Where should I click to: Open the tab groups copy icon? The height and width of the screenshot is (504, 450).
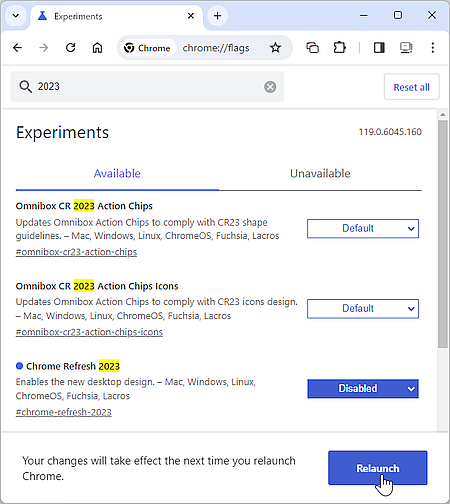pyautogui.click(x=312, y=48)
